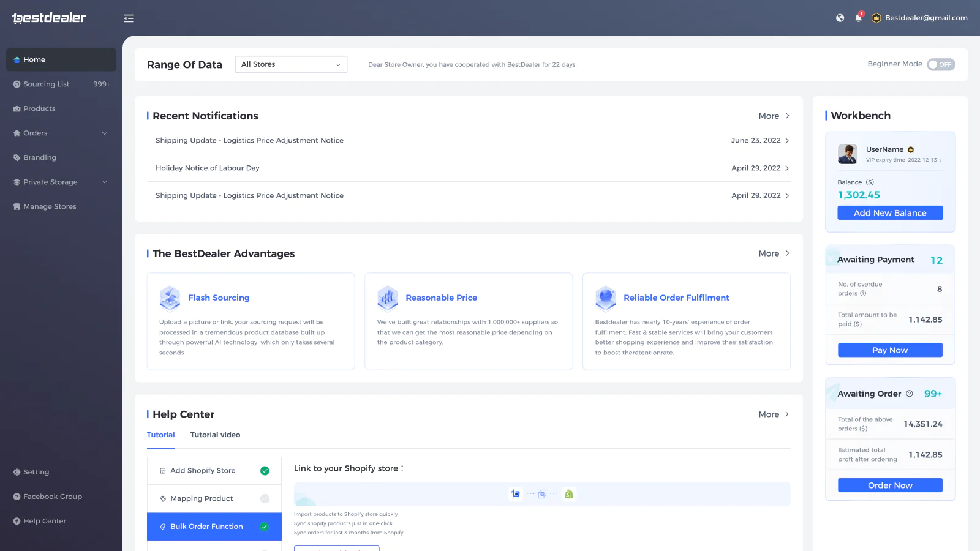Open the All Stores dropdown
The width and height of the screenshot is (980, 551).
[291, 64]
